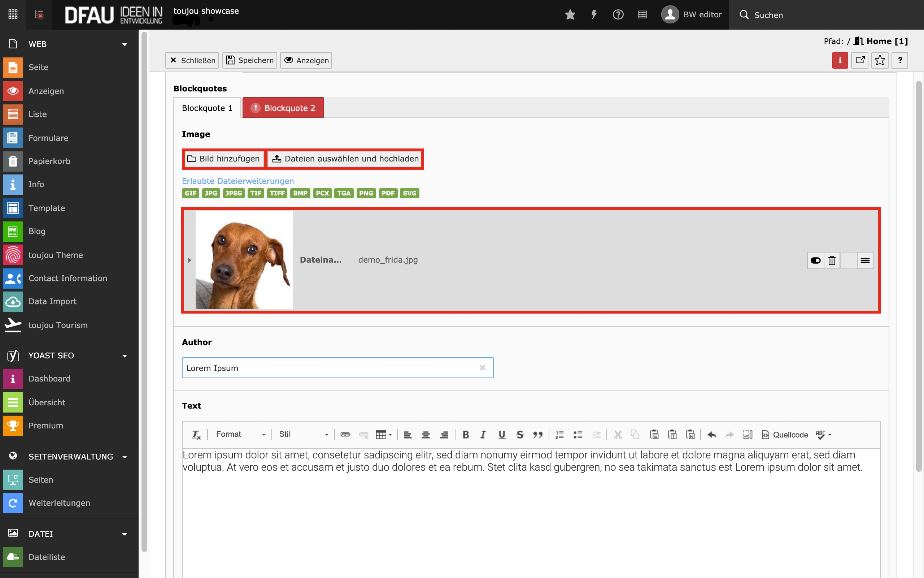Open the Info module icon

click(13, 184)
